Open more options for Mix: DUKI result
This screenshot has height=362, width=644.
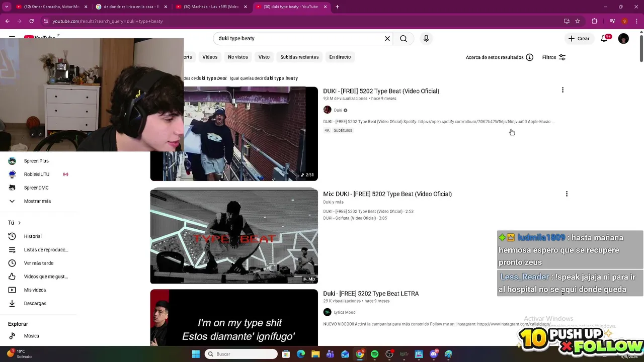pyautogui.click(x=567, y=194)
